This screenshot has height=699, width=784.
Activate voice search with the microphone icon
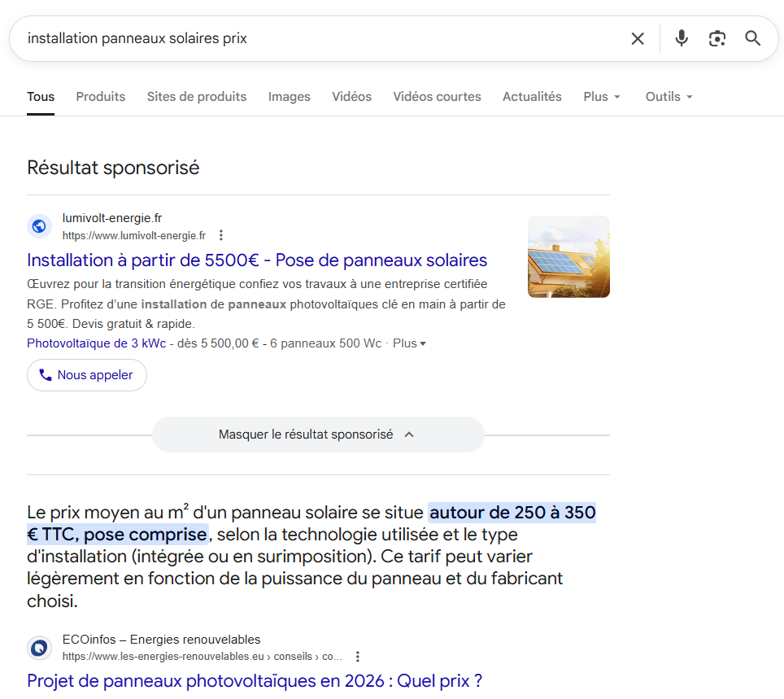(x=681, y=38)
